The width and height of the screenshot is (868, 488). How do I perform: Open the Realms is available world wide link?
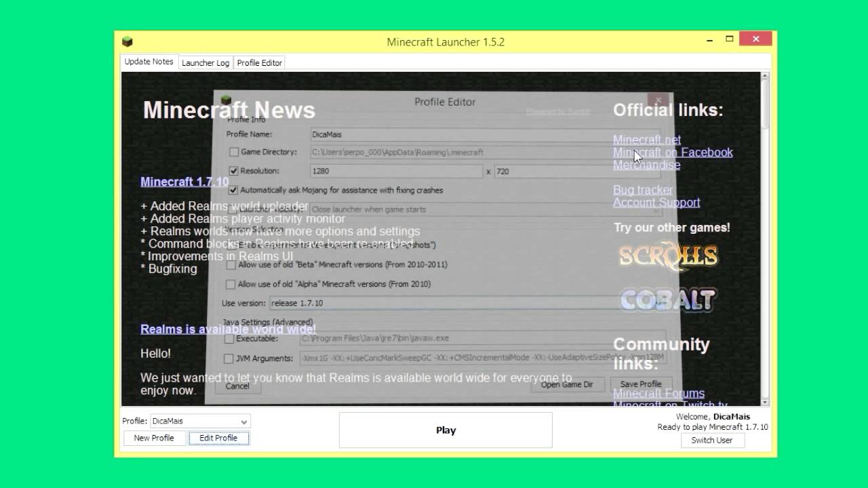pyautogui.click(x=228, y=329)
